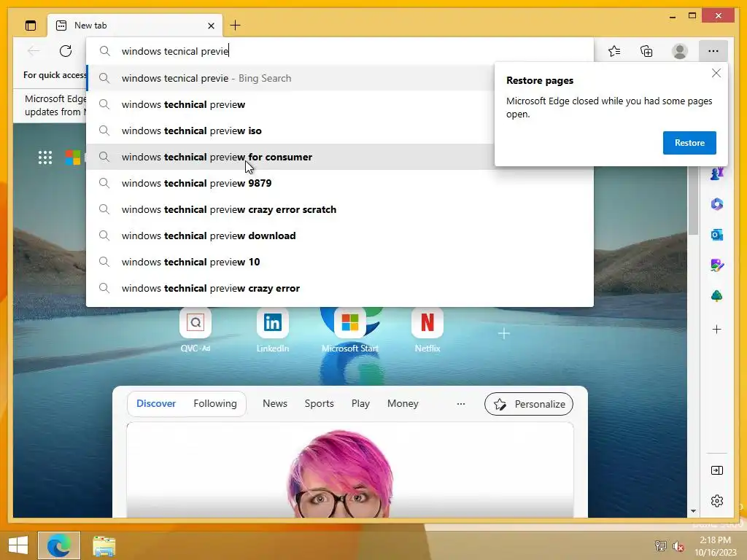Click in the address bar search field
This screenshot has height=560, width=747.
click(x=340, y=51)
